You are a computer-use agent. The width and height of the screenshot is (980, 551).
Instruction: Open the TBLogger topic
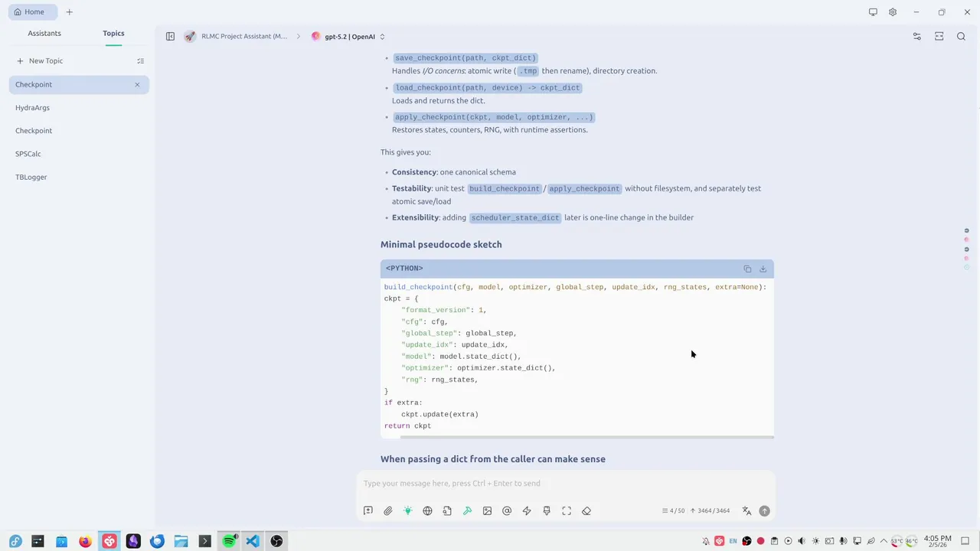click(x=79, y=177)
